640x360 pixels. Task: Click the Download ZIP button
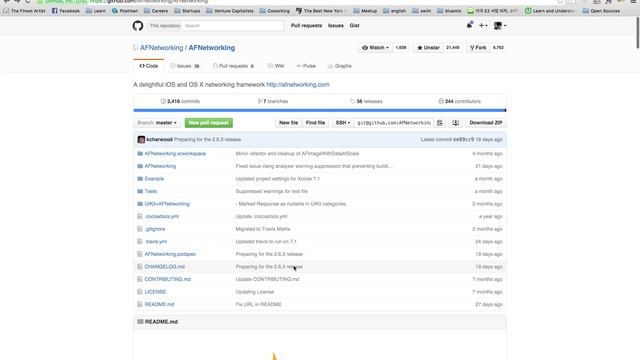tap(486, 123)
